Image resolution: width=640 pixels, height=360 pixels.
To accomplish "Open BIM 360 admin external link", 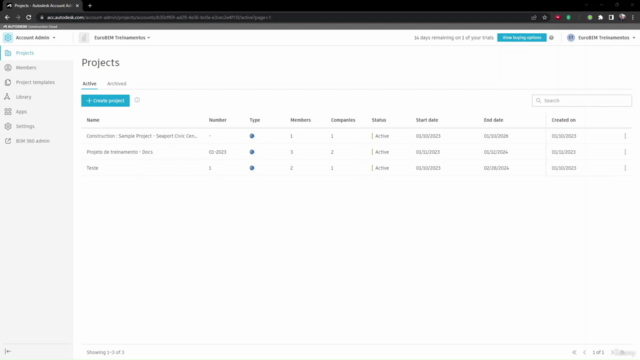I will (37, 141).
